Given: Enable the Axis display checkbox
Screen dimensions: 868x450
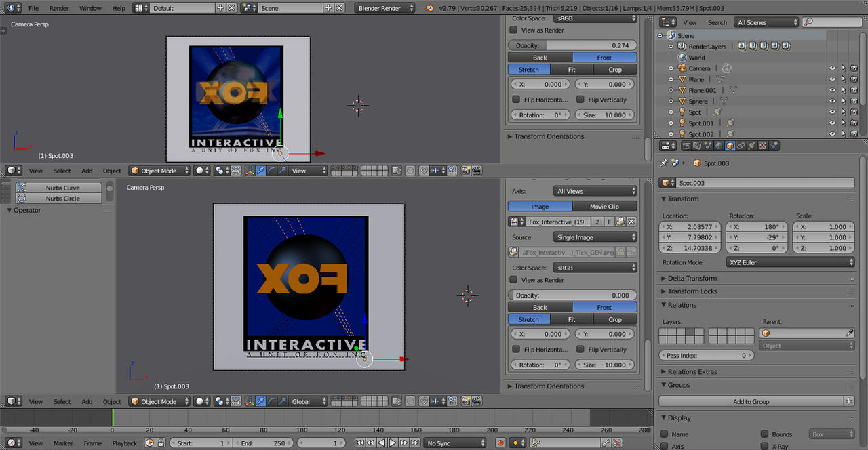Looking at the screenshot, I should [665, 446].
